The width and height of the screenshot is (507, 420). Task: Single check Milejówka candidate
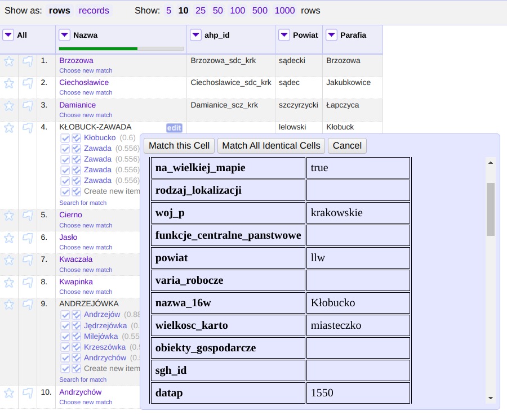point(65,337)
